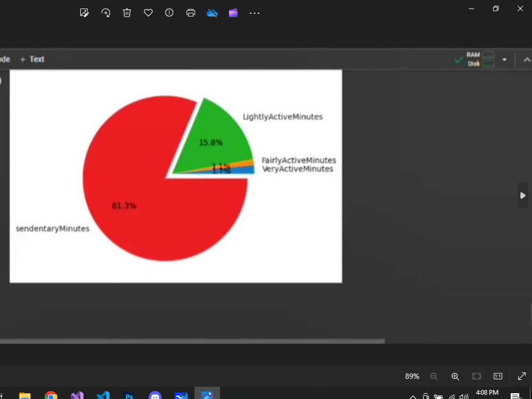532x399 pixels.
Task: Click the LightlyActiveMinutes label
Action: 282,117
